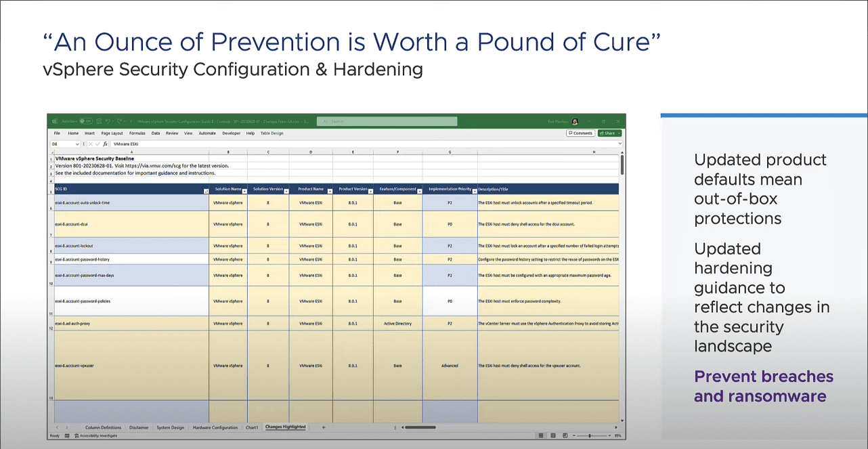
Task: Open the Insert ribbon tab
Action: click(90, 133)
